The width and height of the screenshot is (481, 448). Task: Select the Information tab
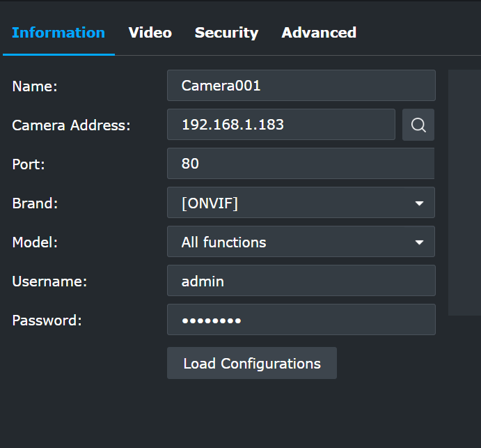(58, 33)
